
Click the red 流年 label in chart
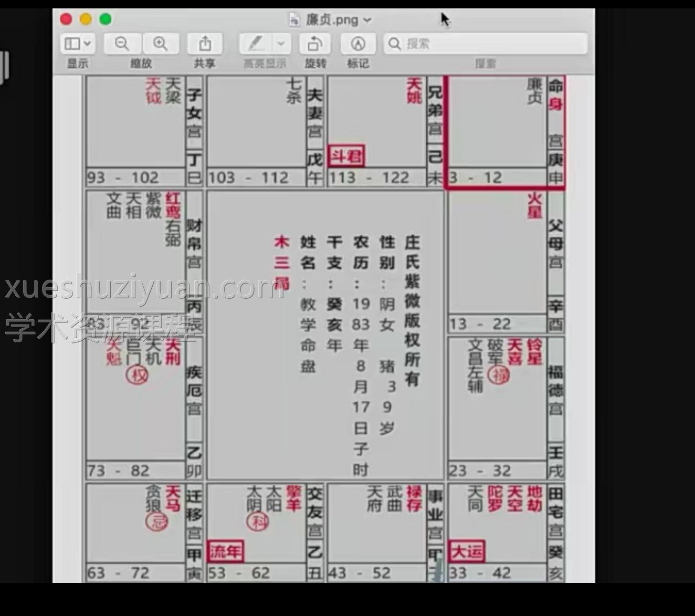click(225, 551)
